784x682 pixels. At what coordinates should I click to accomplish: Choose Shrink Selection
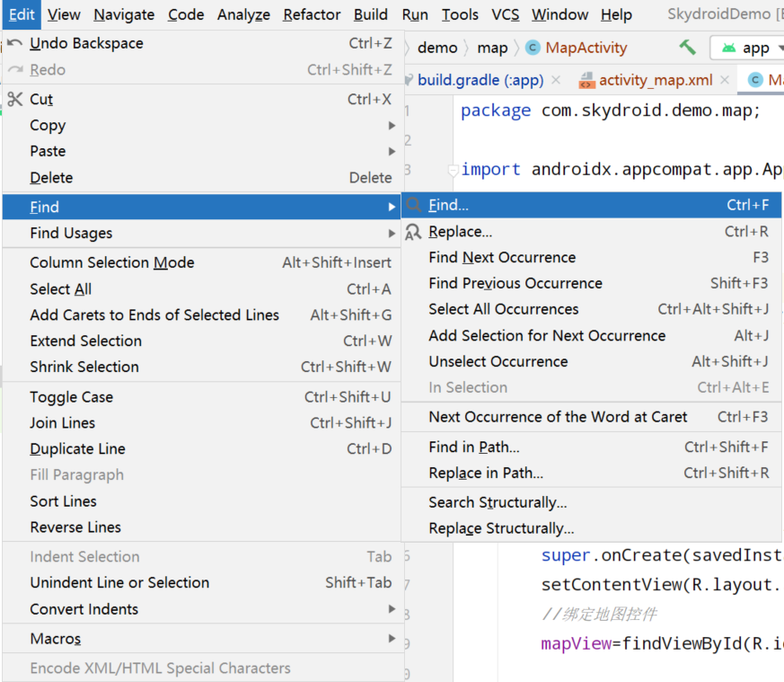(202, 367)
